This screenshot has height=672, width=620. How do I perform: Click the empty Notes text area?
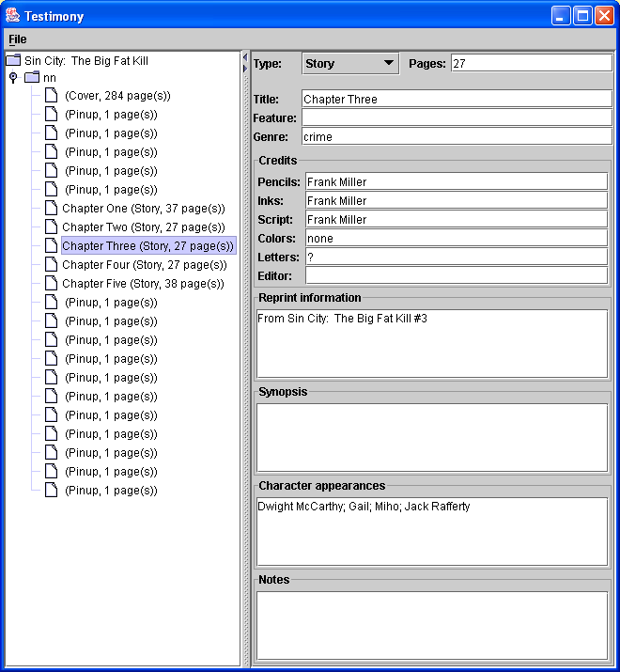(432, 625)
